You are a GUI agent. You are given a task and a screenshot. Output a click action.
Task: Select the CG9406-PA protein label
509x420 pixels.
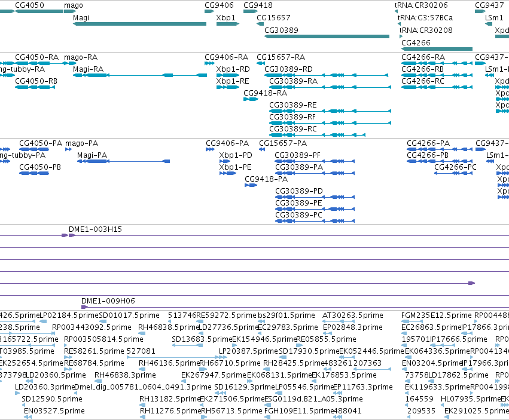pos(227,143)
